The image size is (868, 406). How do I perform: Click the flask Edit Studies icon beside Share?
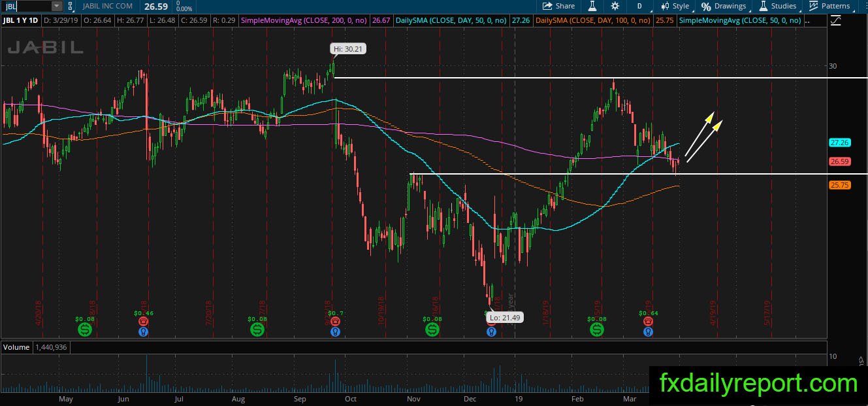point(592,6)
